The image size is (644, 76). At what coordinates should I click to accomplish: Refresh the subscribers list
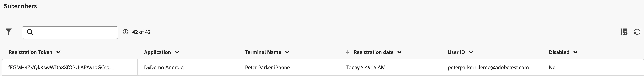point(637,32)
